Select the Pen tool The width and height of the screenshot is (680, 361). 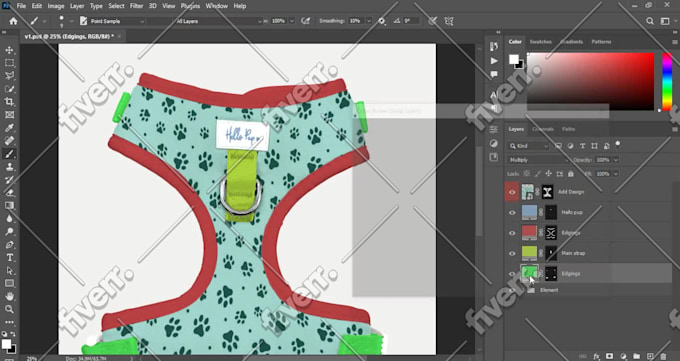pos(9,245)
